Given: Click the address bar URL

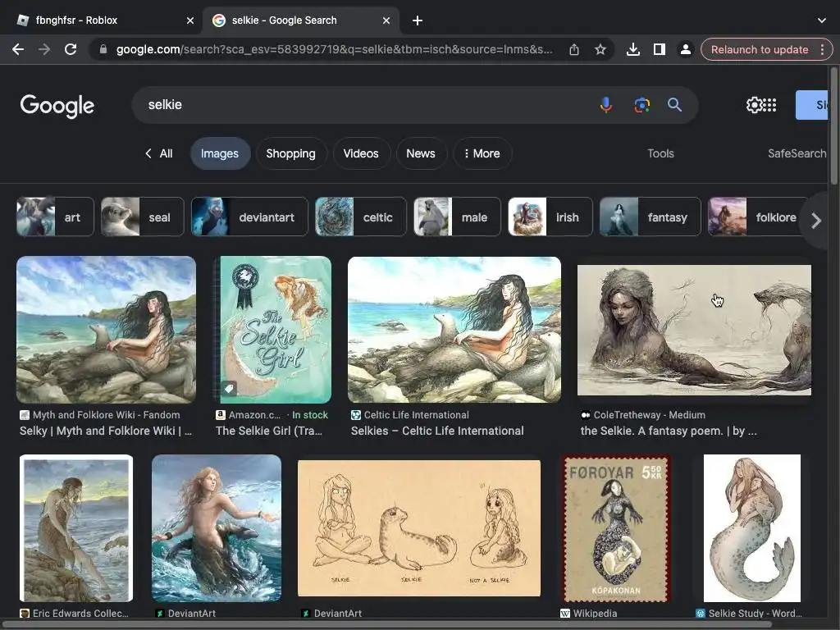Looking at the screenshot, I should coord(334,49).
